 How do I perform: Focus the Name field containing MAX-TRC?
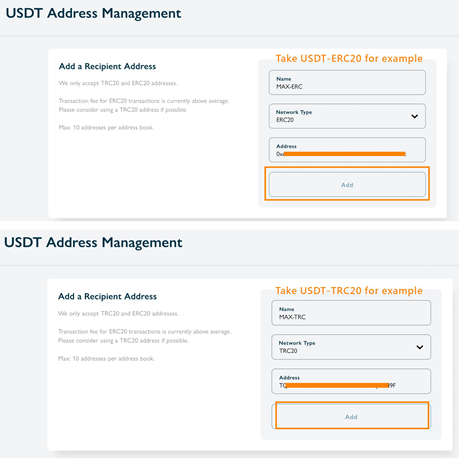point(351,313)
